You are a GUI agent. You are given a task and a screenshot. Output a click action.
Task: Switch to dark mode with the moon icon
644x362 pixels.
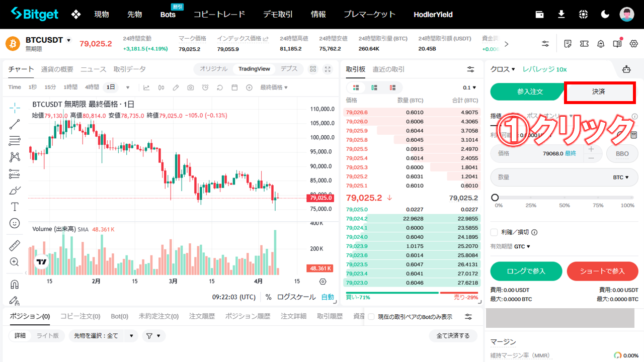[x=605, y=14]
